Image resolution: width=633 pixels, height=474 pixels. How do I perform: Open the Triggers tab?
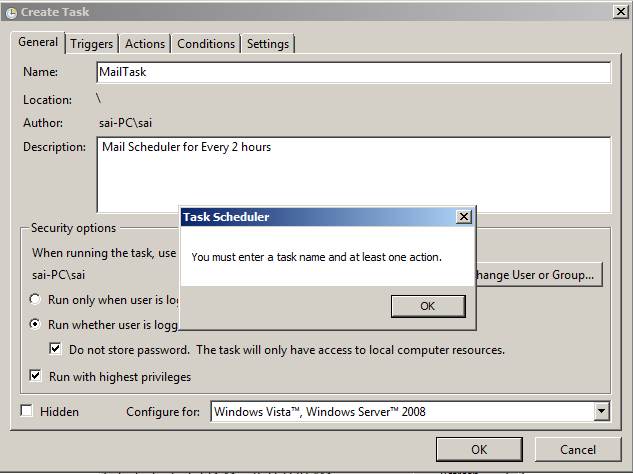(92, 44)
